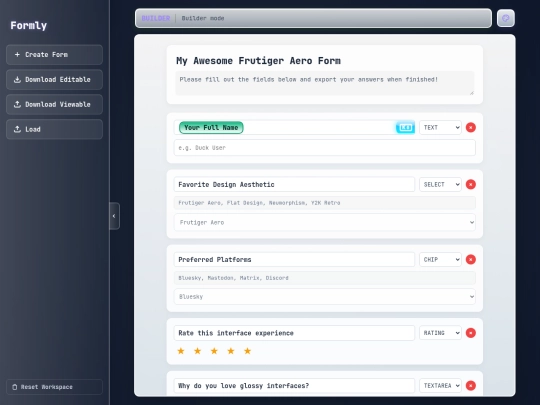The image size is (540, 405).
Task: Delete the Favorite Design Aesthetic field
Action: point(470,184)
